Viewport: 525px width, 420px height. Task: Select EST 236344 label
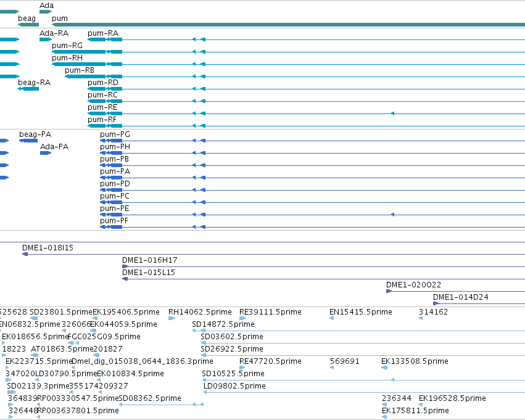[x=397, y=398]
